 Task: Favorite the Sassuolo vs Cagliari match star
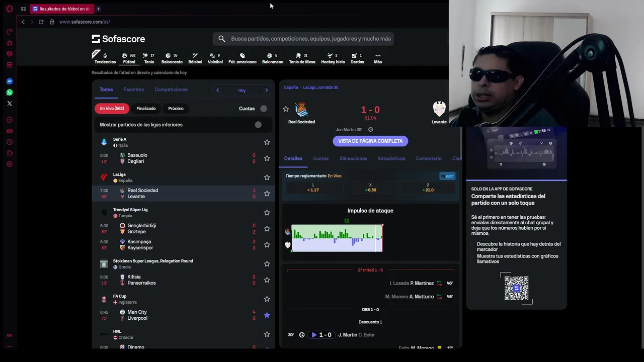click(x=267, y=158)
